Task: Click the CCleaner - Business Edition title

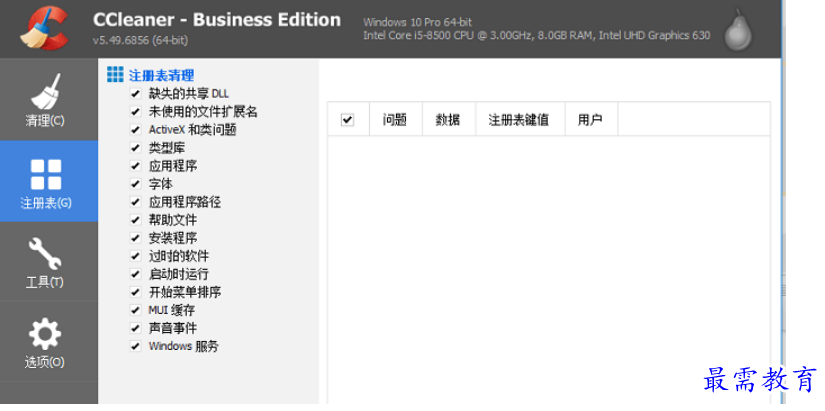Action: [217, 19]
